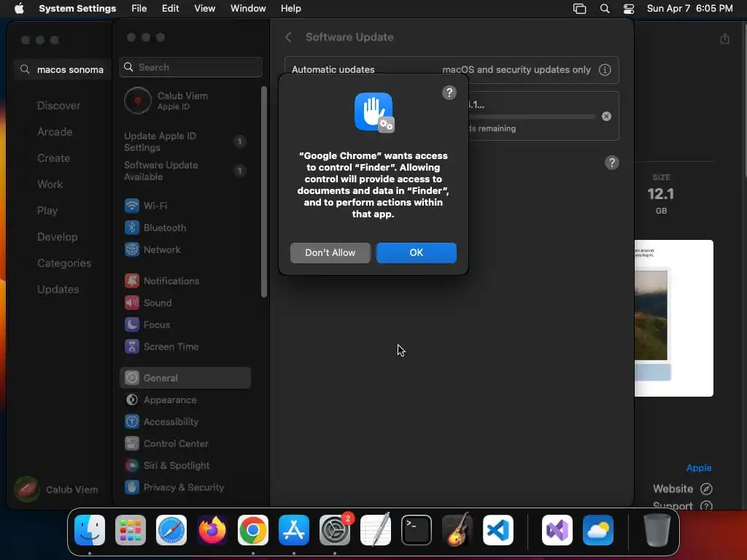Click the Stage Manager menu bar icon
The width and height of the screenshot is (747, 560).
coord(579,9)
